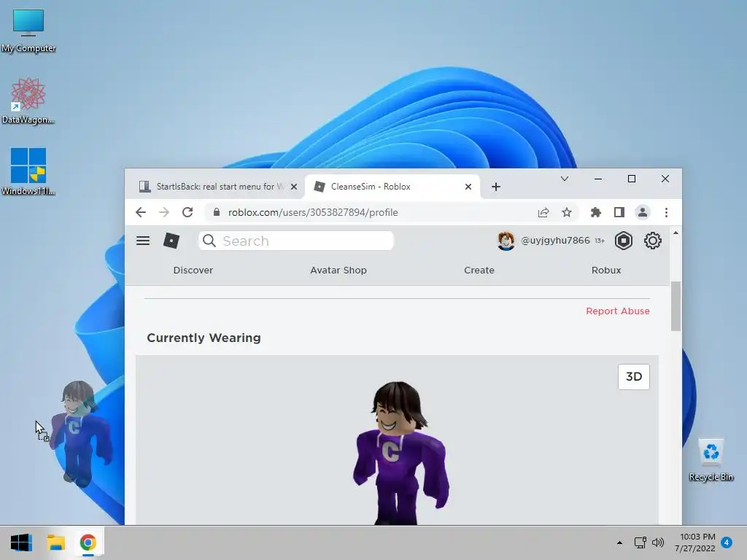
Task: Expand the system tray hidden icons arrow
Action: click(x=619, y=542)
